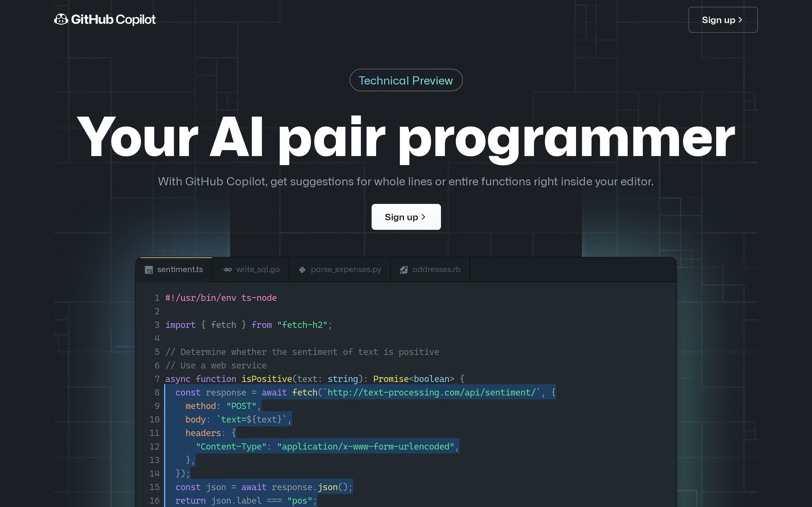Viewport: 812px width, 507px height.
Task: Click line number 7 in the code gutter
Action: [157, 379]
